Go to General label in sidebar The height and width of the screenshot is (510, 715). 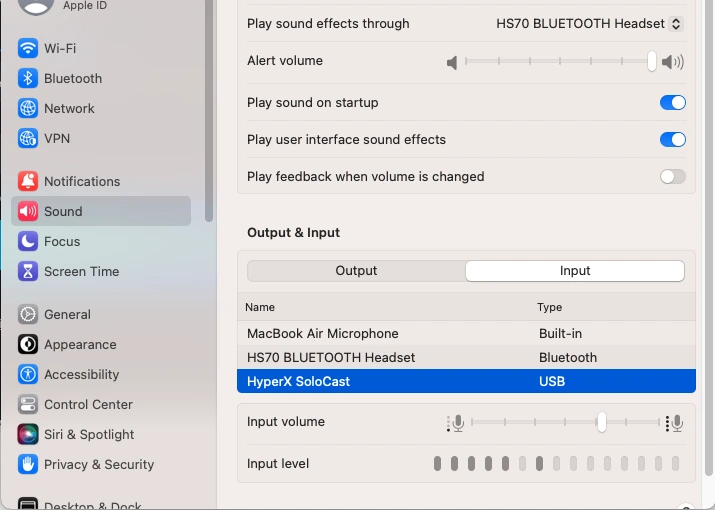point(67,314)
